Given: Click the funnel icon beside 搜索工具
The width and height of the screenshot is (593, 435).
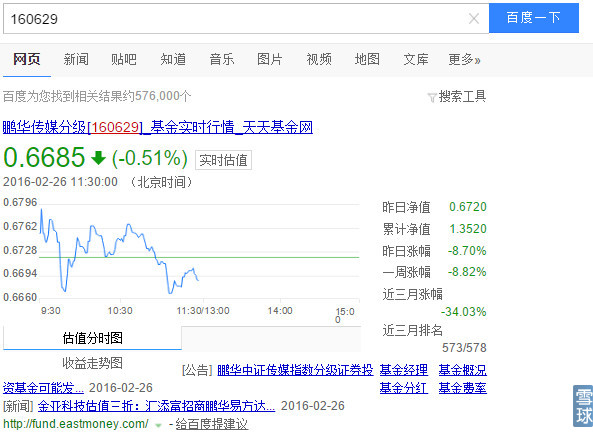Looking at the screenshot, I should (x=432, y=98).
